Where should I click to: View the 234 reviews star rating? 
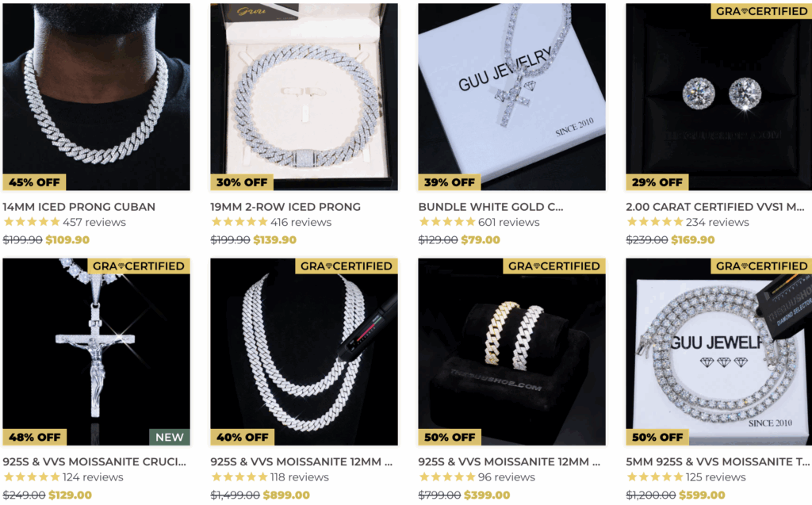(x=688, y=222)
